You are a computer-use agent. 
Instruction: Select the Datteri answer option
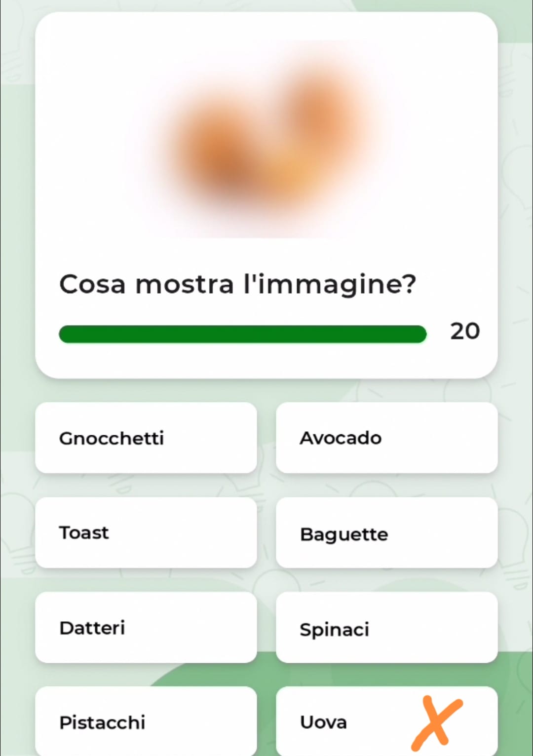(x=146, y=628)
